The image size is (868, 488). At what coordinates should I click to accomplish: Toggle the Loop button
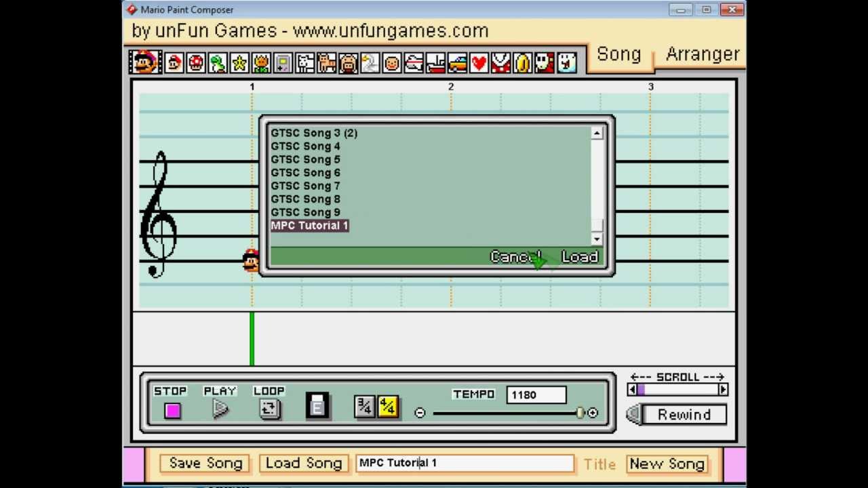pos(269,409)
